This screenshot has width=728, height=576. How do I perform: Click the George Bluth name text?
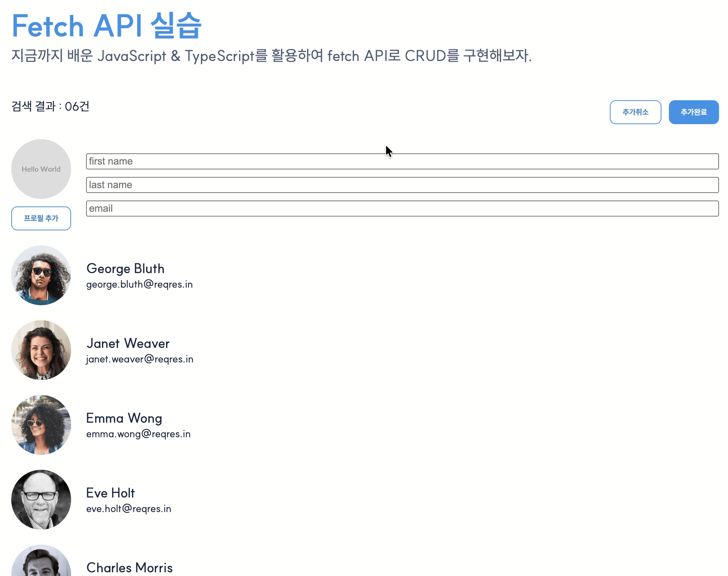tap(125, 269)
